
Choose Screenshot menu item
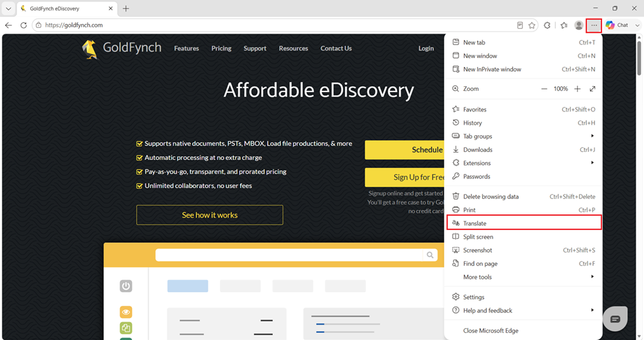(x=524, y=250)
